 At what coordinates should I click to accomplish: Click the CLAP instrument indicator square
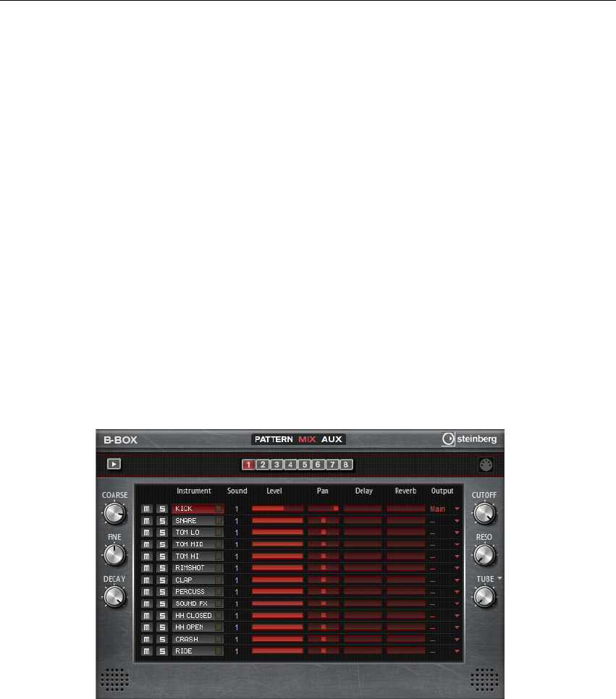(x=219, y=580)
